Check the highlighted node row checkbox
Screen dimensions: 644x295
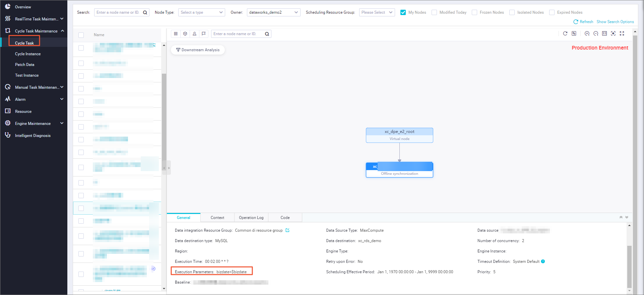(x=81, y=208)
